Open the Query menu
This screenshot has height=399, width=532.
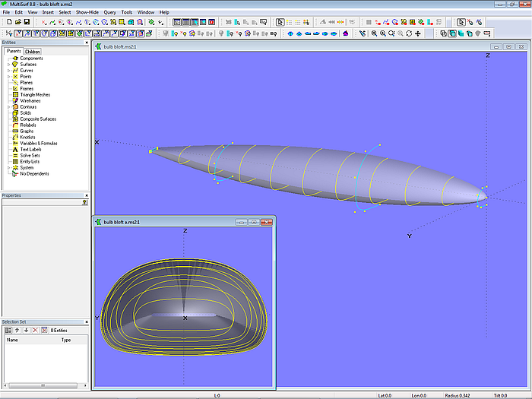tap(109, 13)
